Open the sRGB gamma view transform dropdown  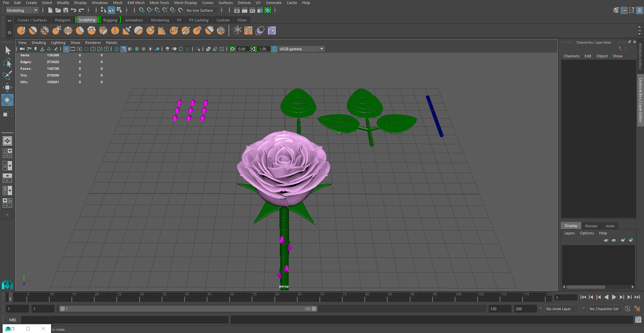click(x=321, y=49)
